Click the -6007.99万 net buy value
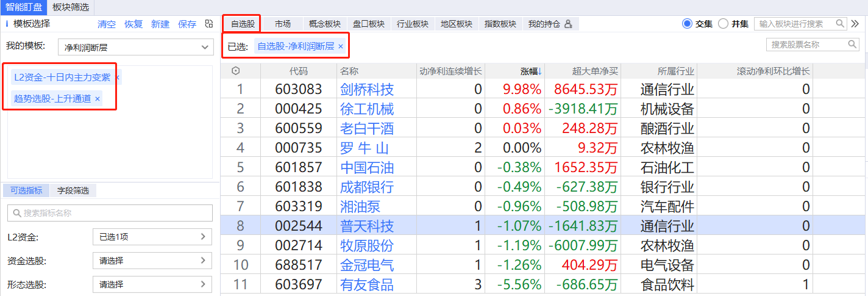 [x=583, y=246]
